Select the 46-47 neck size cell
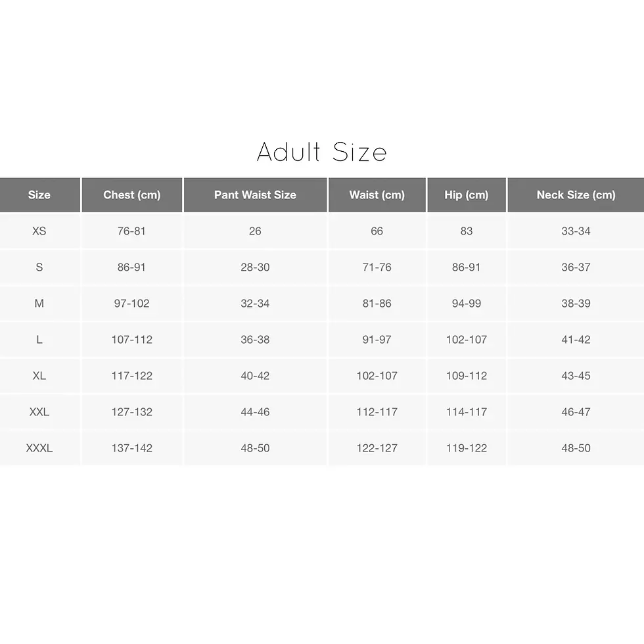Viewport: 644px width, 644px height. [x=576, y=412]
